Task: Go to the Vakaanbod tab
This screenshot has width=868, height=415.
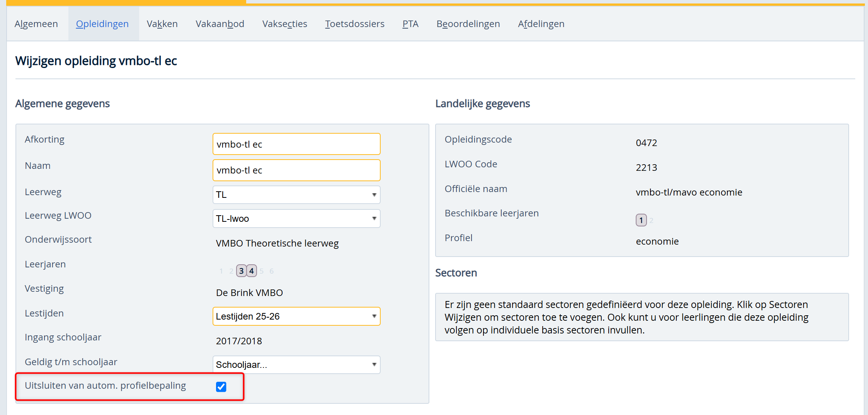Action: click(x=220, y=24)
